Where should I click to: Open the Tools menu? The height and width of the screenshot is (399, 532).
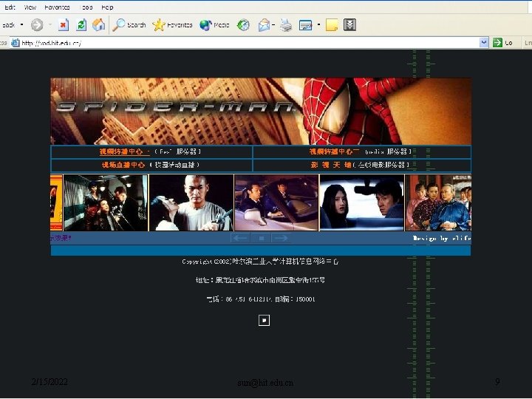(86, 7)
